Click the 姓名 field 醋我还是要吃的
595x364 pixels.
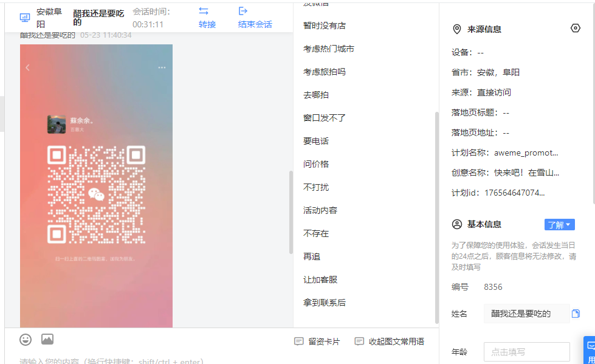(x=527, y=314)
